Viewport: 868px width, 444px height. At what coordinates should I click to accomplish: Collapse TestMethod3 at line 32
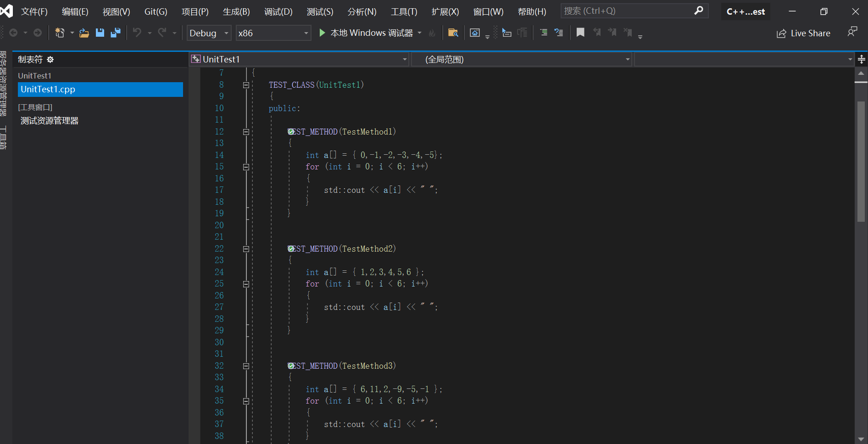click(x=246, y=366)
